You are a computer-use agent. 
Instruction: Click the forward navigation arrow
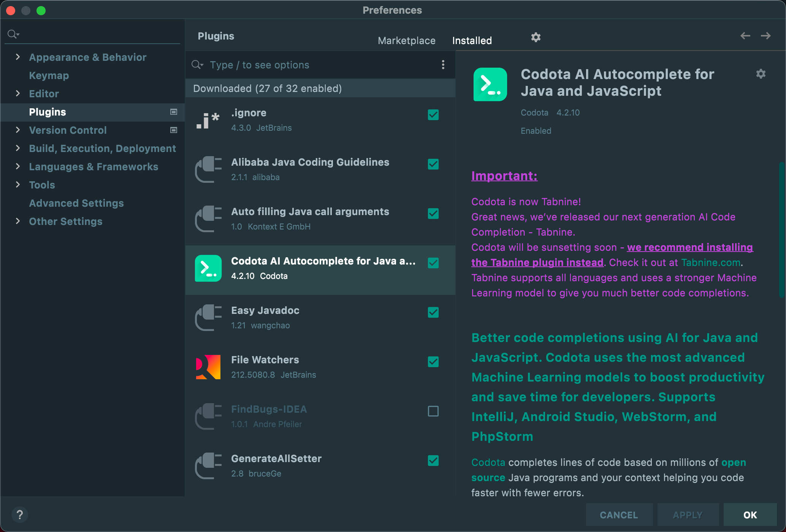(765, 36)
